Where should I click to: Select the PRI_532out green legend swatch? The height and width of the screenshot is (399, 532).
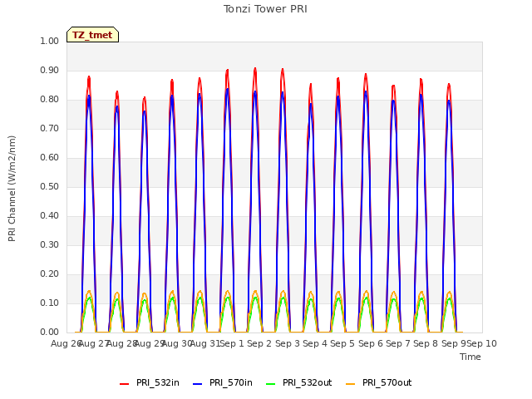tap(271, 384)
